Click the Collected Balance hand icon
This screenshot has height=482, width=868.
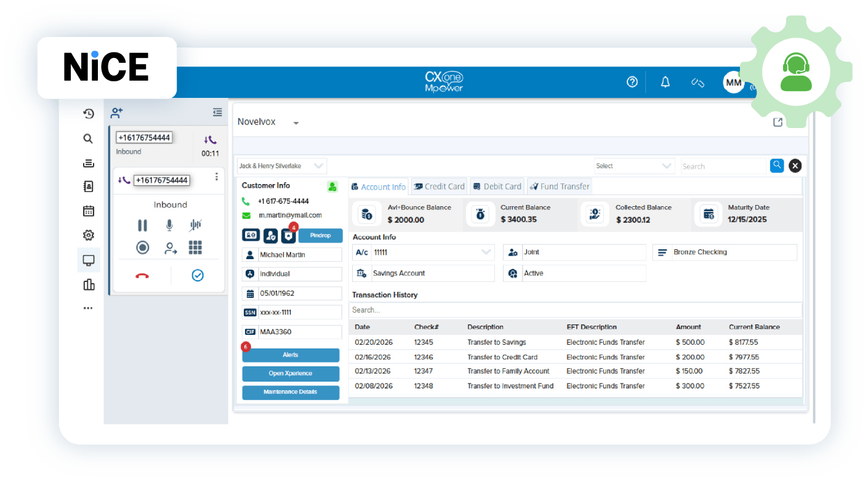pyautogui.click(x=595, y=214)
